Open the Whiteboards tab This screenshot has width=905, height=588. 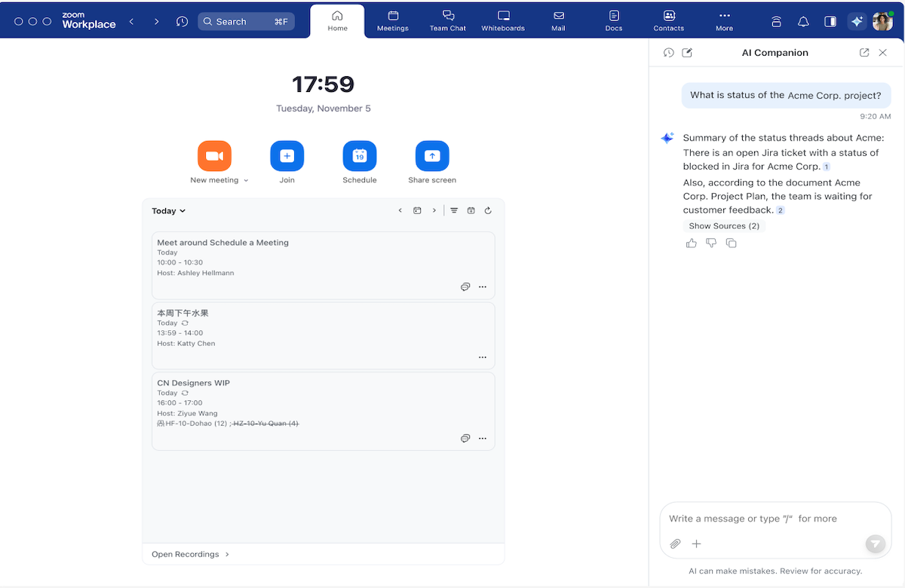click(x=503, y=21)
